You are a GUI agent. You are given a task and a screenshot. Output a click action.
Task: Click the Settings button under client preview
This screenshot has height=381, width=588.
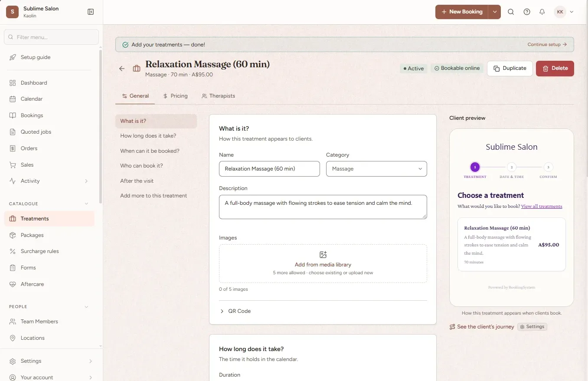click(x=532, y=327)
